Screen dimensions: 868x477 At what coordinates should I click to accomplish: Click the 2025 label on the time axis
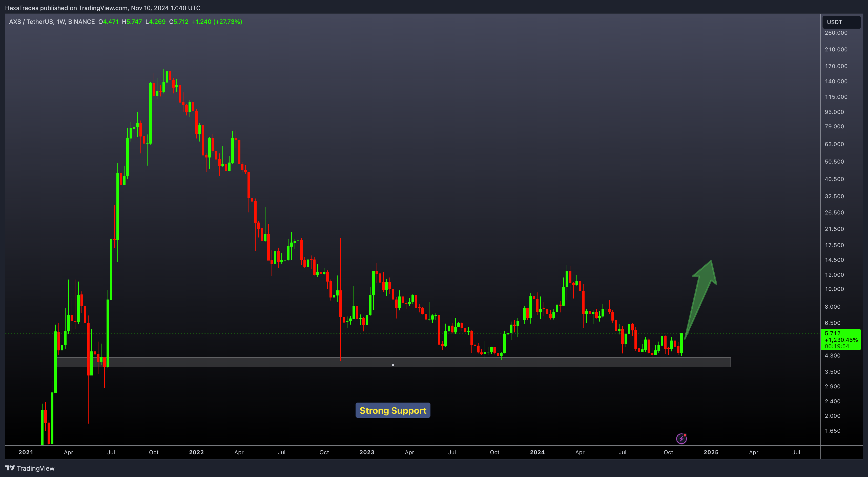pos(711,452)
